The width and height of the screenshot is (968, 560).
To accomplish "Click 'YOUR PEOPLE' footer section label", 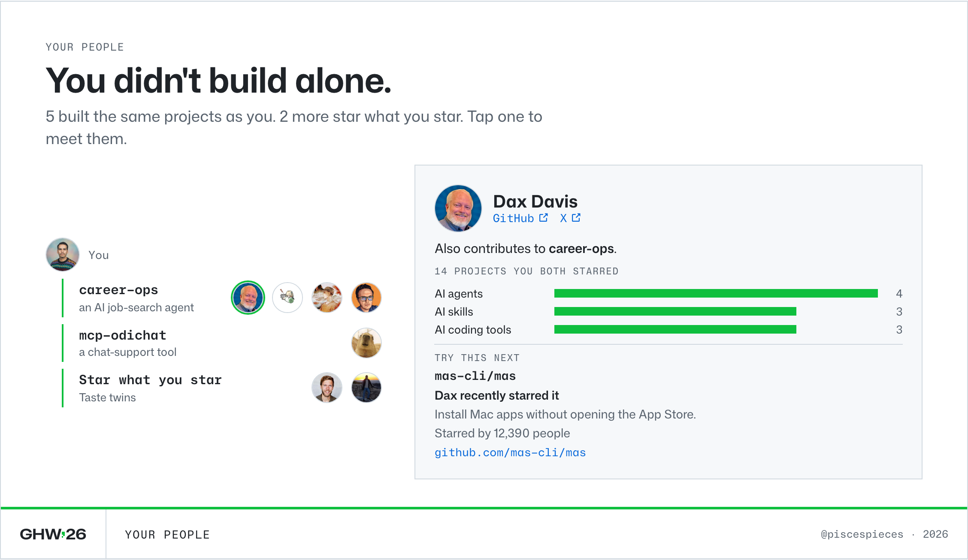I will click(167, 535).
